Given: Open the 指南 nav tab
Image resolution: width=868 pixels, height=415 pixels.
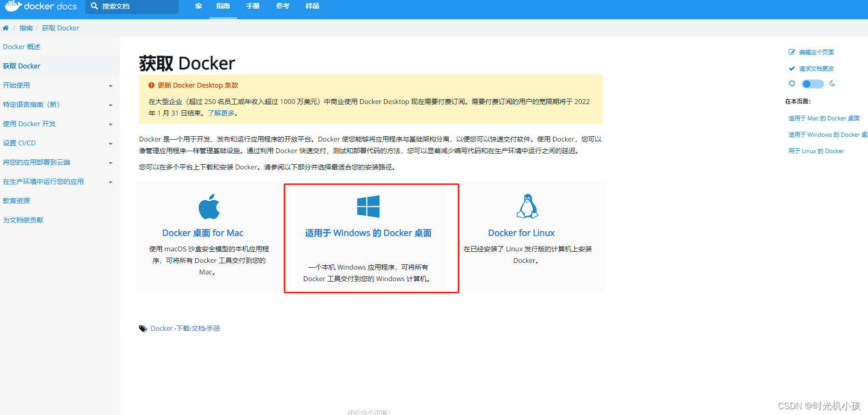Looking at the screenshot, I should pos(223,6).
